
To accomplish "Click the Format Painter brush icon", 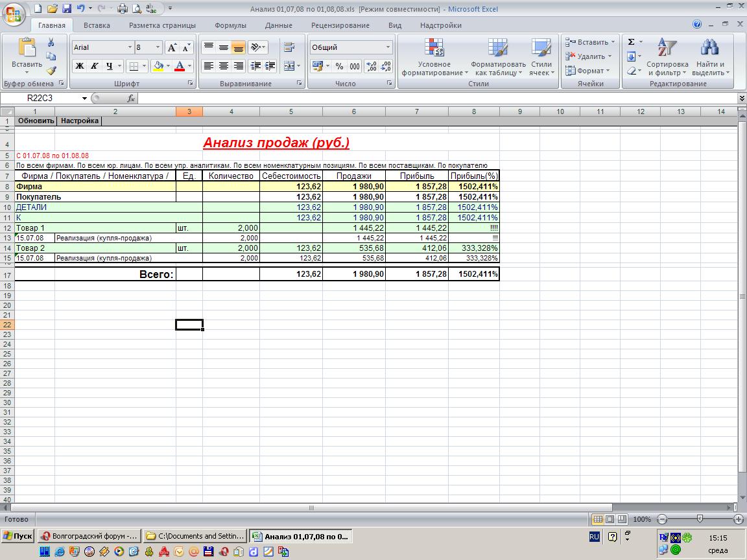I will [x=51, y=71].
